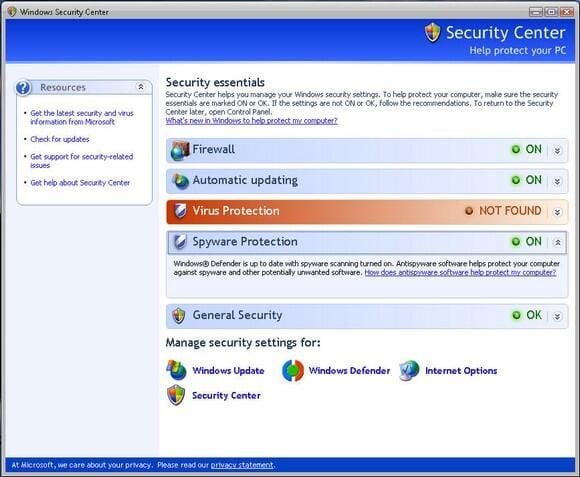The width and height of the screenshot is (580, 477).
Task: Select the General Security heading
Action: (237, 315)
